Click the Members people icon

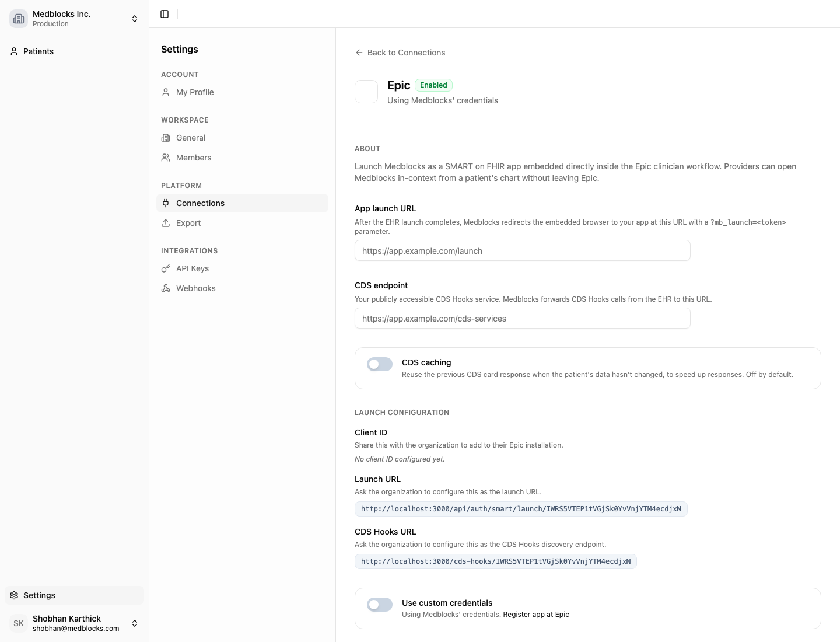[x=166, y=158]
